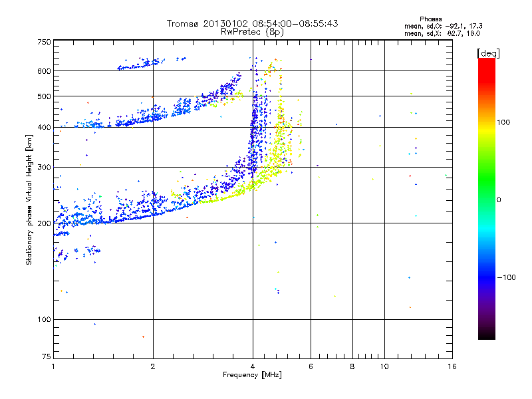The width and height of the screenshot is (532, 399).
Task: Click the 'mean, sd,X: 82.7, 18.0' statistic
Action: click(x=442, y=33)
